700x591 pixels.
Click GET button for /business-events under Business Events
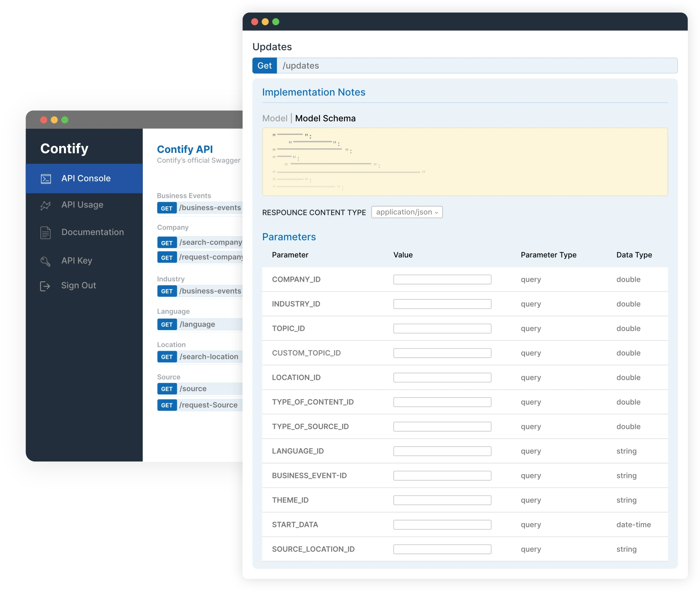coord(167,208)
